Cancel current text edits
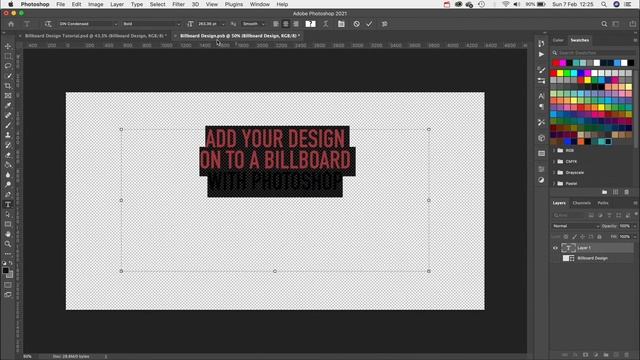Image resolution: width=640 pixels, height=360 pixels. coord(356,24)
